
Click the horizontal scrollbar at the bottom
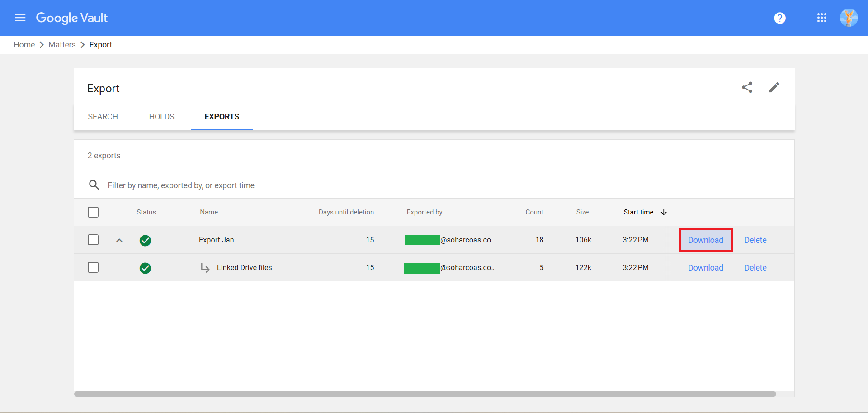tap(425, 394)
